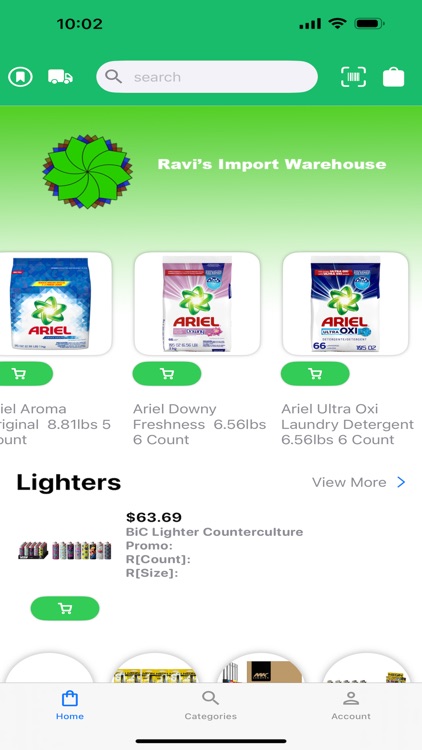The image size is (422, 750).
Task: Open the barcode scanner icon
Action: coord(353,77)
